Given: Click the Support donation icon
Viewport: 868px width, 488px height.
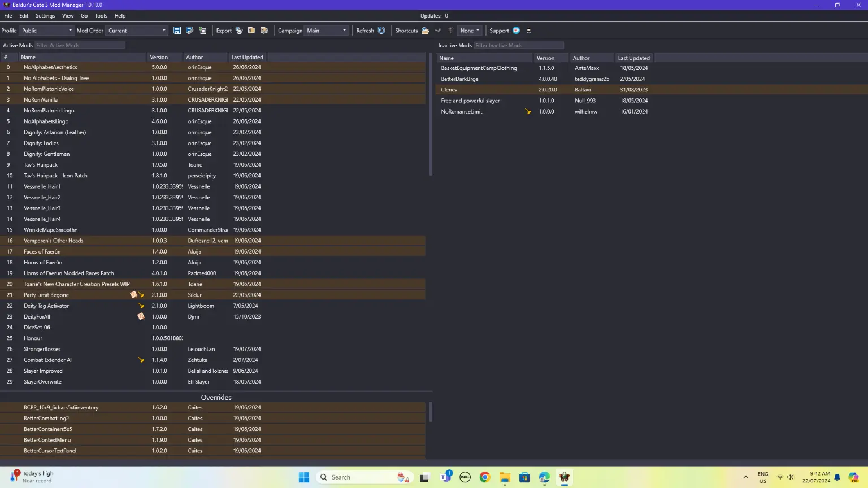Looking at the screenshot, I should [x=516, y=30].
